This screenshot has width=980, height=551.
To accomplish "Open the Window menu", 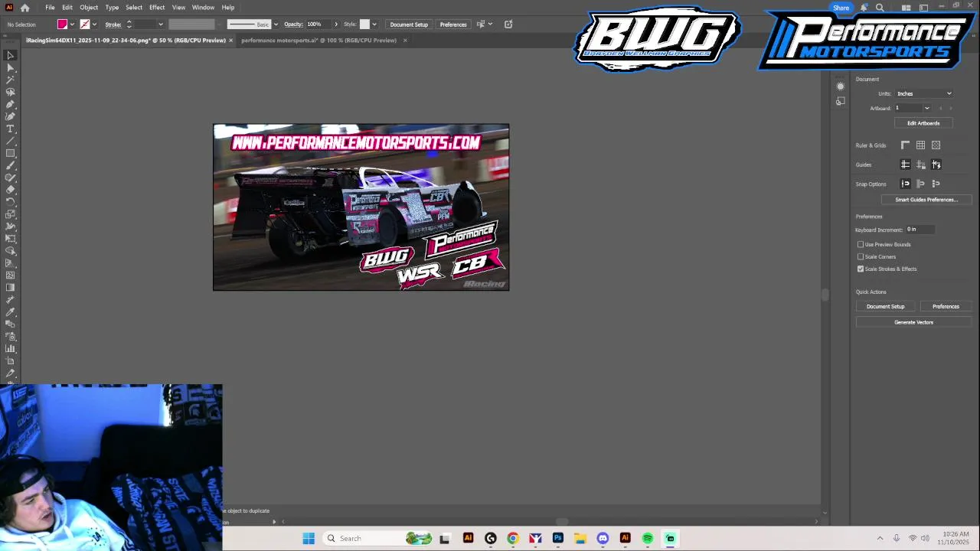I will point(203,8).
